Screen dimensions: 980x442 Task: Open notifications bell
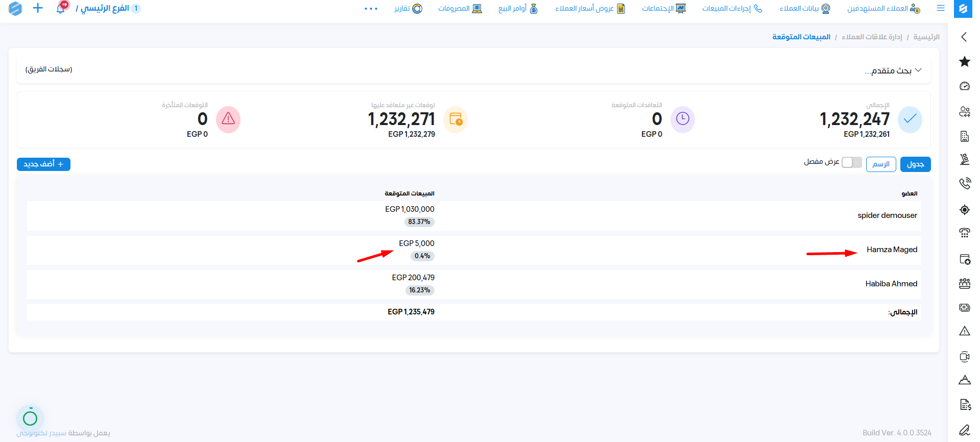pyautogui.click(x=61, y=8)
